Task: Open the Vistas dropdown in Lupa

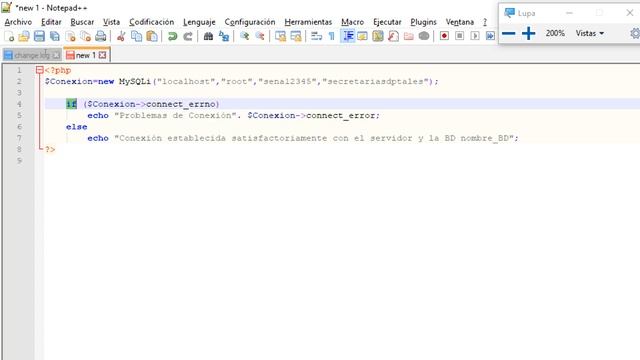Action: click(590, 33)
